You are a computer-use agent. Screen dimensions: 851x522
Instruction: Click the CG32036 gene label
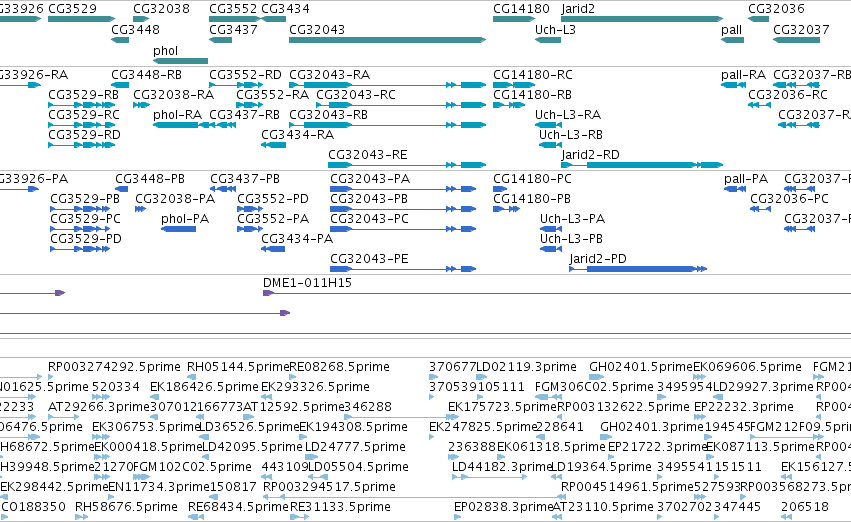click(776, 9)
